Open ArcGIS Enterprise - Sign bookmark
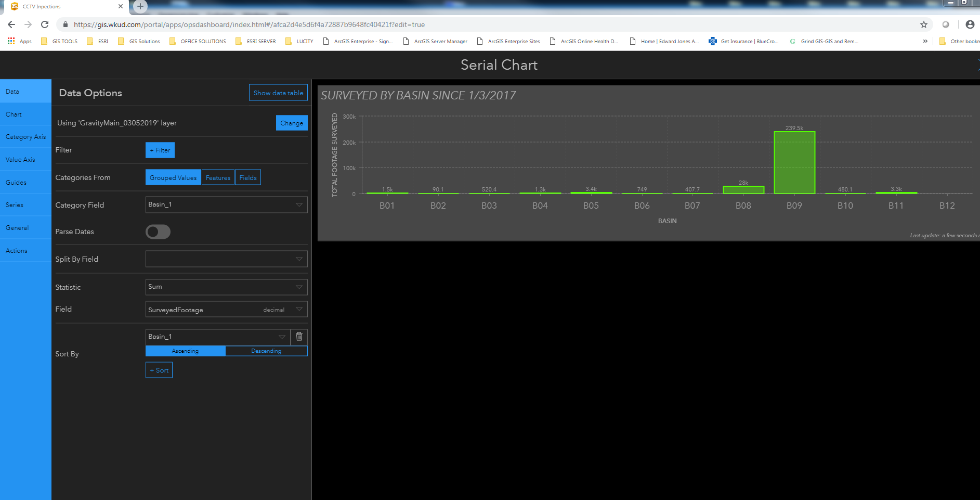This screenshot has height=500, width=980. coord(358,41)
